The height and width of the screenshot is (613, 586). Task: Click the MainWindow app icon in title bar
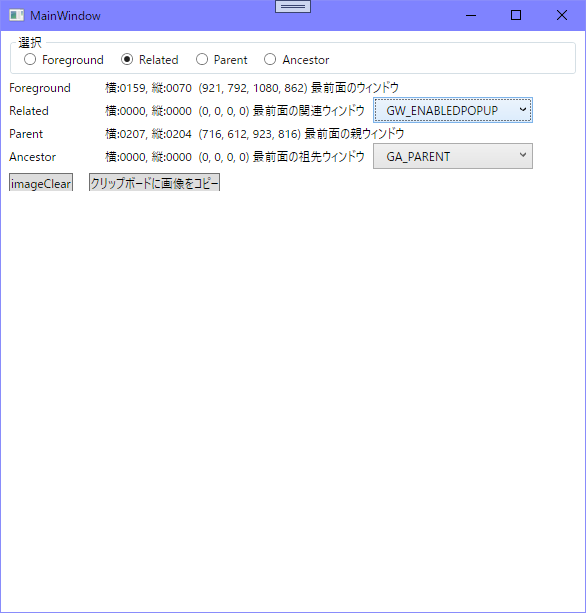pyautogui.click(x=16, y=16)
